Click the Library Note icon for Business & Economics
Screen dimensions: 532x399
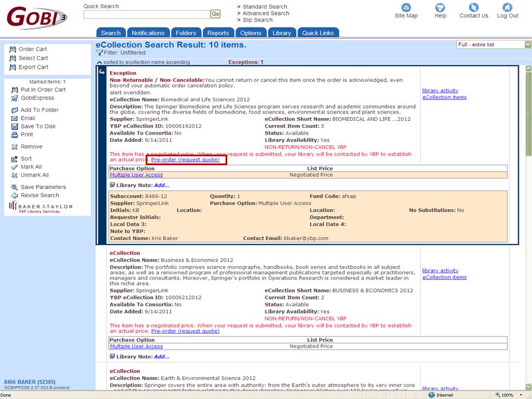pyautogui.click(x=112, y=356)
